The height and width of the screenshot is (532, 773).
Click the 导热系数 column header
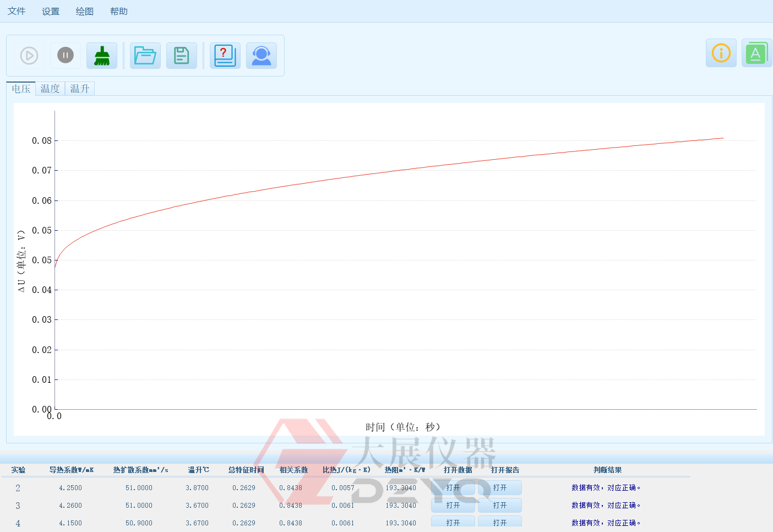(72, 470)
